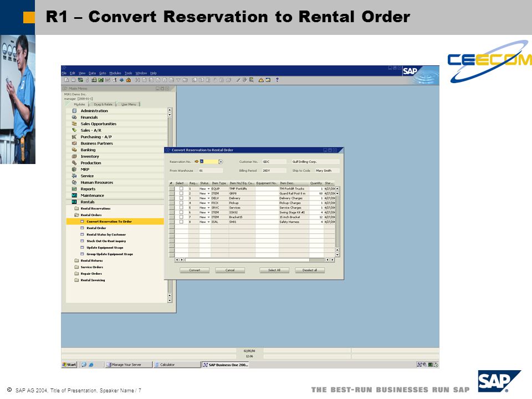Open the Financials module icon

click(74, 117)
